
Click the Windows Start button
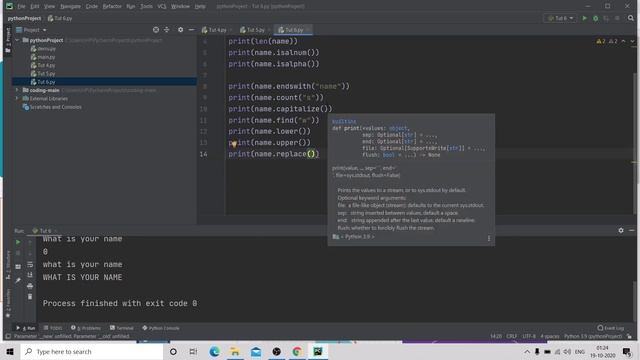10,351
